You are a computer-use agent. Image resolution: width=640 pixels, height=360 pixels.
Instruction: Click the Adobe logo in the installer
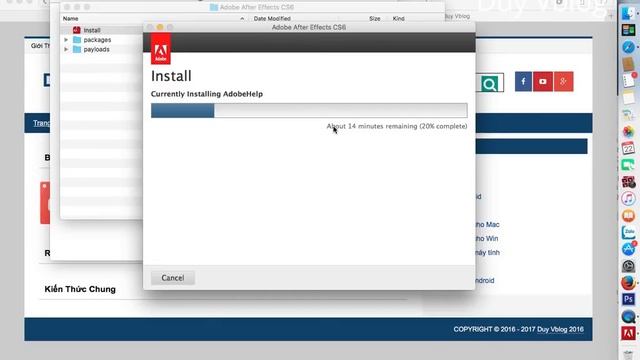(161, 49)
